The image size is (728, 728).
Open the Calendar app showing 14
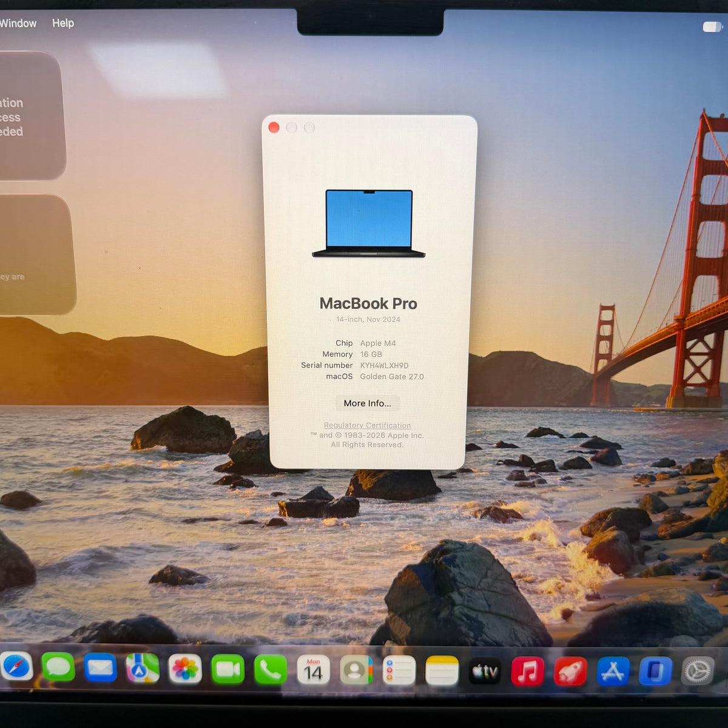pyautogui.click(x=313, y=670)
